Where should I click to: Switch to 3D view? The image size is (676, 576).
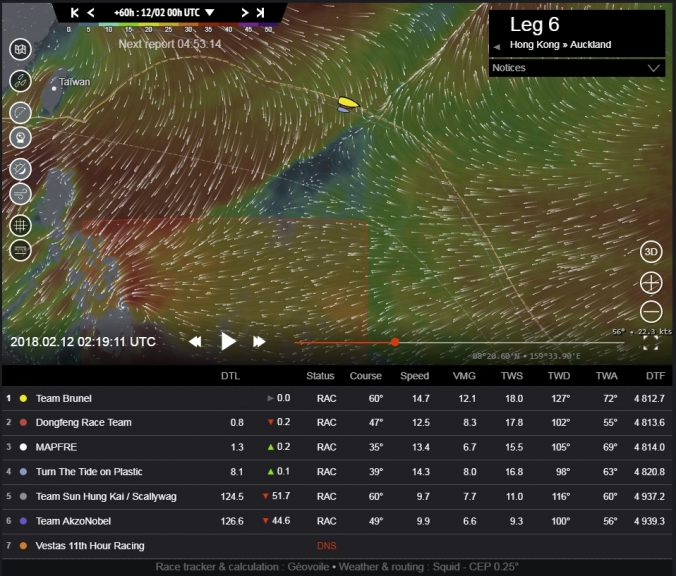(651, 252)
